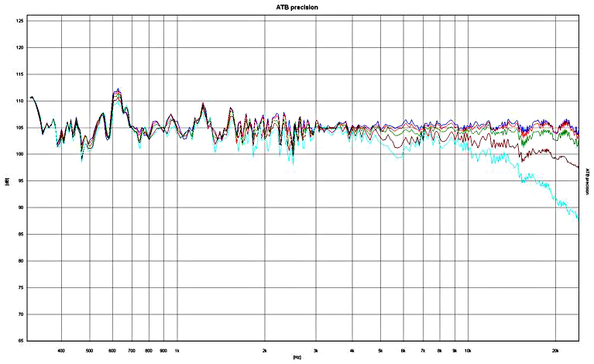This screenshot has height=364, width=594.
Task: Select the 70 dB axis value
Action: pyautogui.click(x=21, y=314)
